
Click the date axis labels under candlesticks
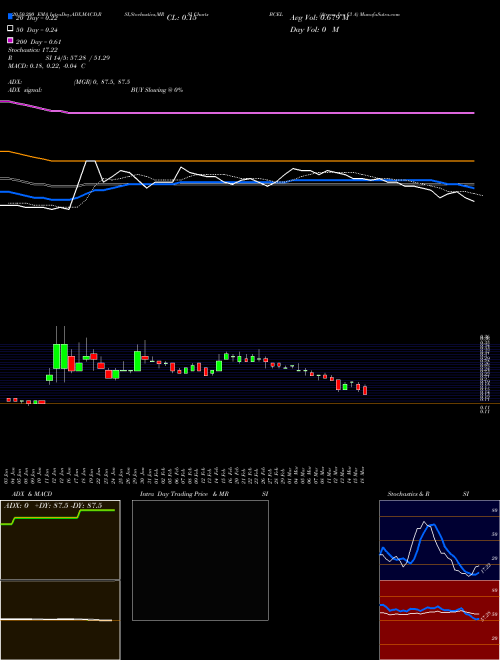[x=185, y=474]
